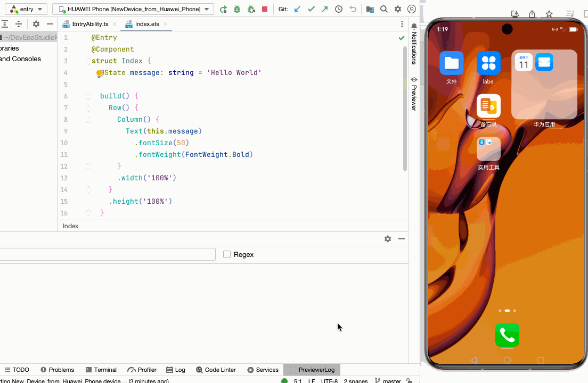The width and height of the screenshot is (588, 383).
Task: Click UTF-8 encoding in status bar
Action: coord(329,381)
